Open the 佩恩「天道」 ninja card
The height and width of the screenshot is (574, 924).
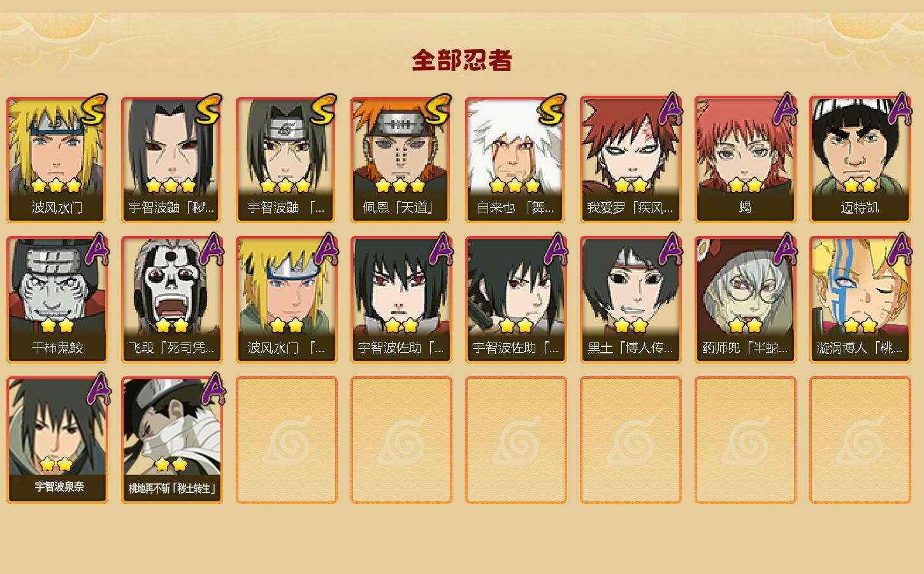point(401,159)
